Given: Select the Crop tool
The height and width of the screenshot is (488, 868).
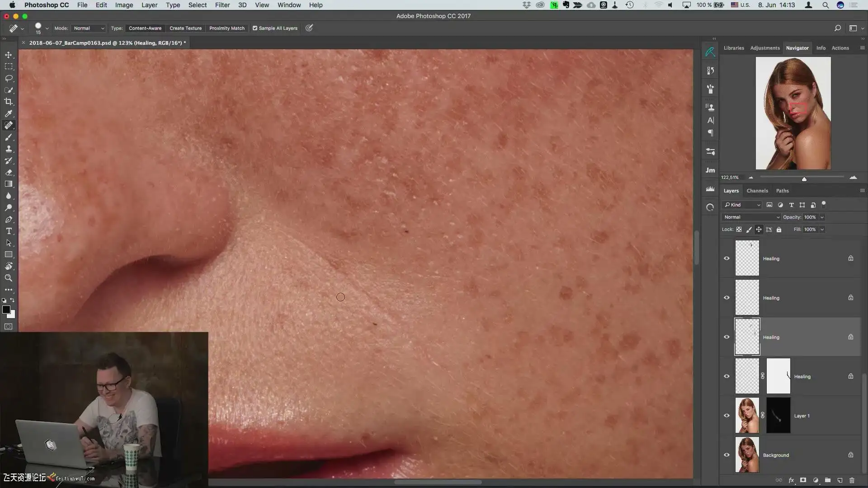Looking at the screenshot, I should [x=9, y=102].
